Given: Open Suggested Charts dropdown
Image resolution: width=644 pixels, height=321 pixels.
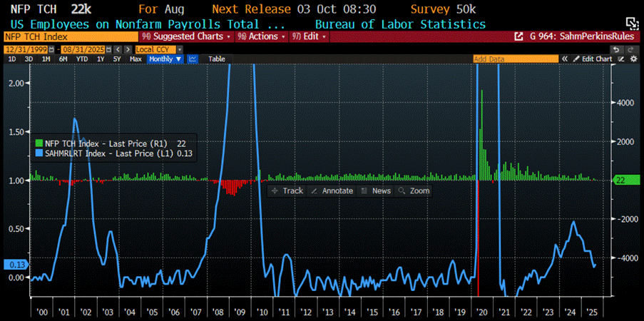Looking at the screenshot, I should (x=185, y=36).
